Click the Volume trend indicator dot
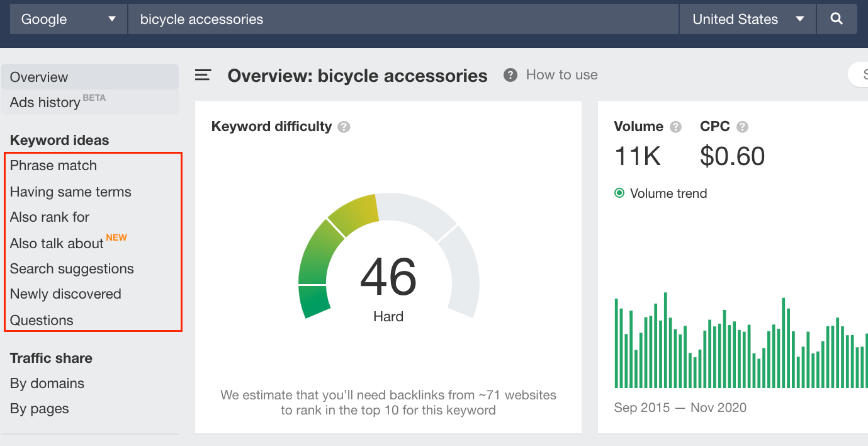868x446 pixels. click(x=620, y=193)
